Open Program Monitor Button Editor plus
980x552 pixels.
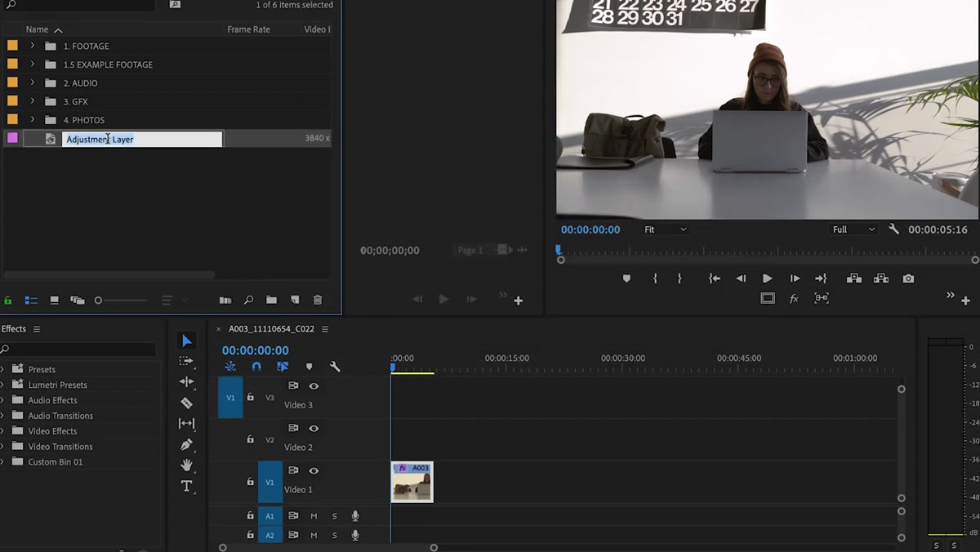966,300
